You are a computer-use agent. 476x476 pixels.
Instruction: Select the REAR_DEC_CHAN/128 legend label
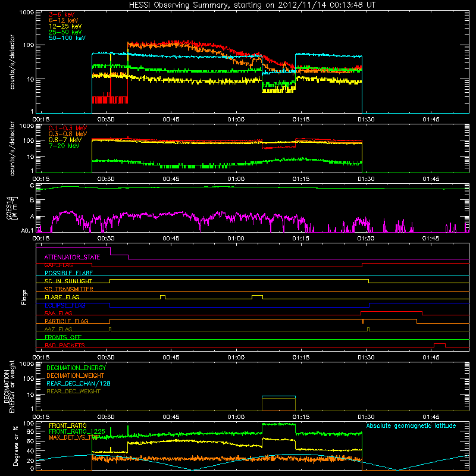[79, 384]
